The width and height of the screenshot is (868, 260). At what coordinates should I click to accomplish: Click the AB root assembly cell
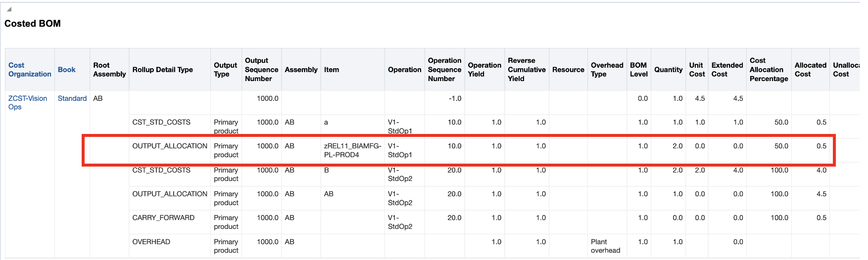(98, 98)
